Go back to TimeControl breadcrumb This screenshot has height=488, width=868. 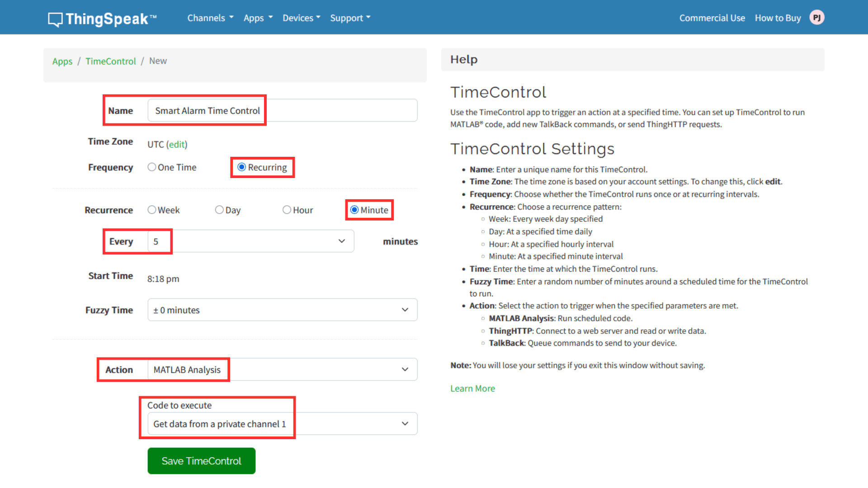111,61
